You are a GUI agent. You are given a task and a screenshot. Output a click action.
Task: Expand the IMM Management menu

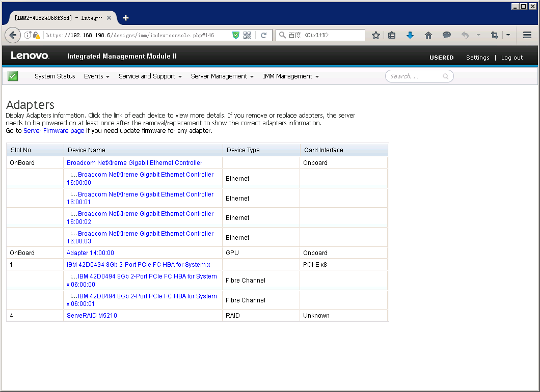click(291, 76)
